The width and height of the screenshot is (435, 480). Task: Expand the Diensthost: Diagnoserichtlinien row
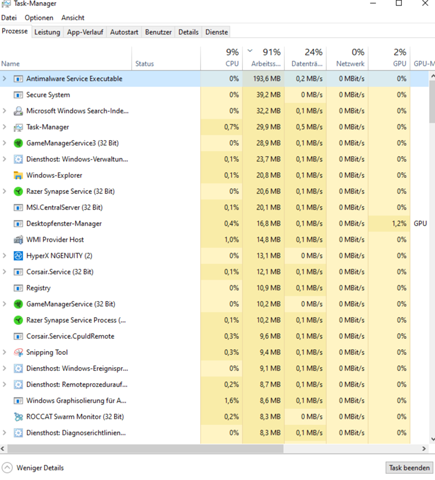click(4, 433)
